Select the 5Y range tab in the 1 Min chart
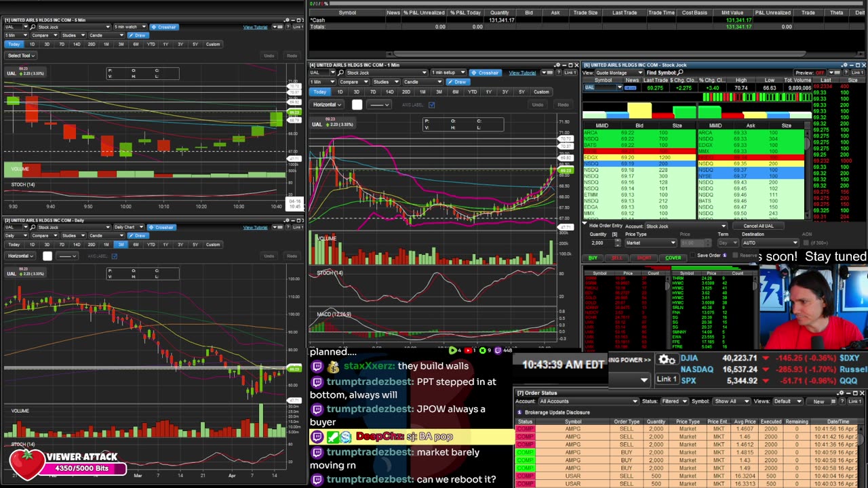This screenshot has height=488, width=868. pos(521,92)
